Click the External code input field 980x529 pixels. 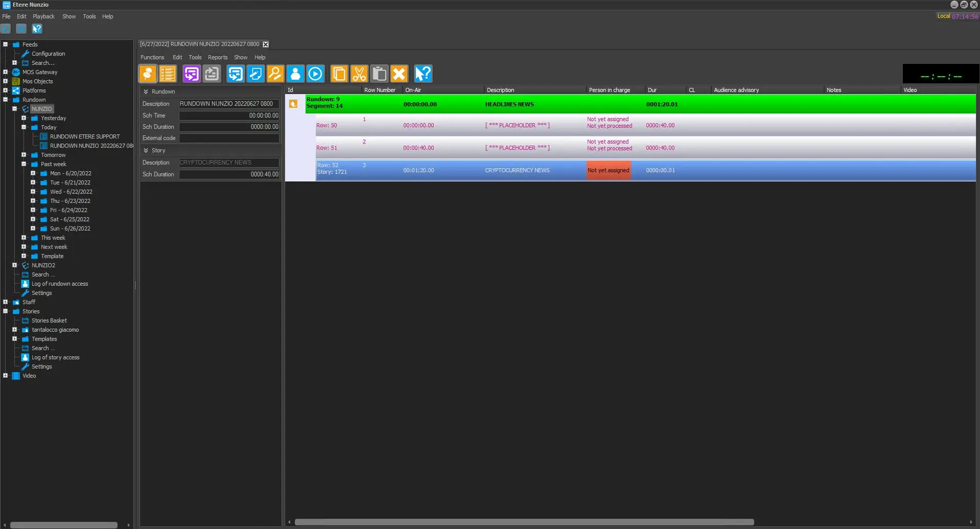pos(229,139)
